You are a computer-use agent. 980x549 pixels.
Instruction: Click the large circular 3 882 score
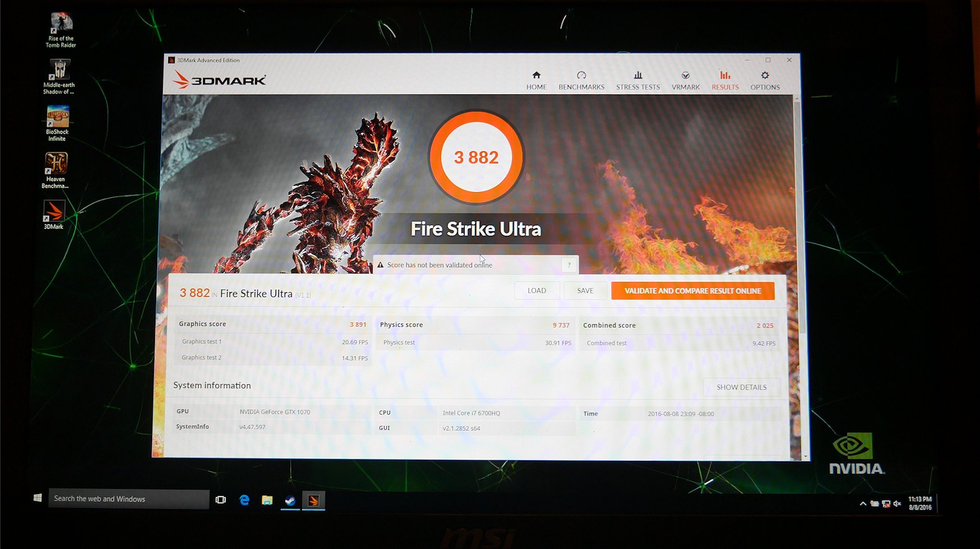click(476, 157)
